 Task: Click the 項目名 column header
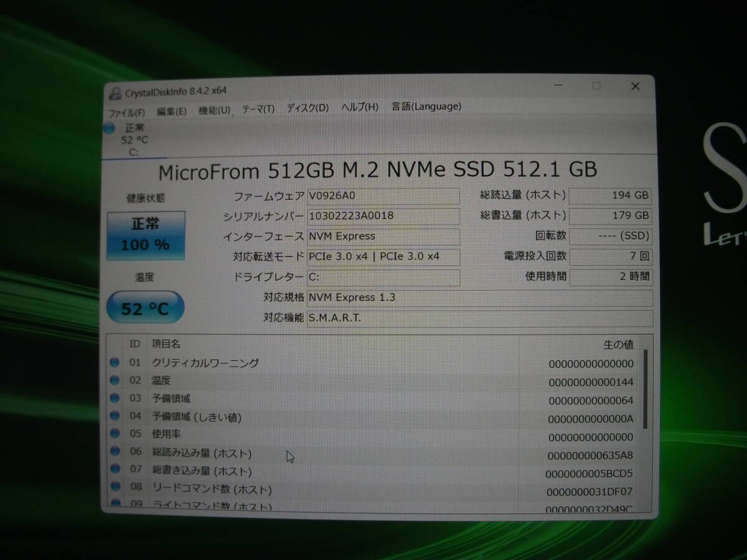pyautogui.click(x=166, y=343)
